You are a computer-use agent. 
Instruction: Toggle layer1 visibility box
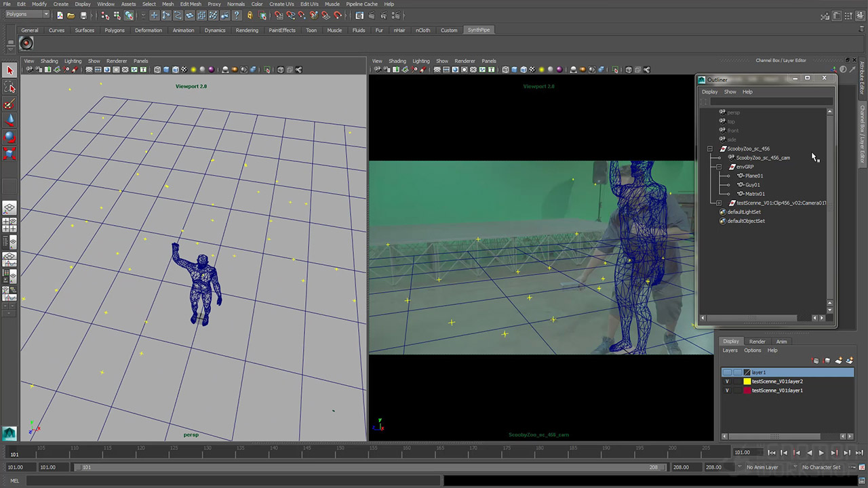coord(727,372)
